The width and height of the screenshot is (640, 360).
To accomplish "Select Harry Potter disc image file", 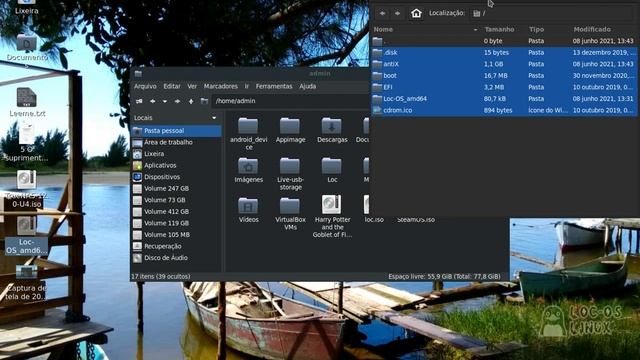I will coord(331,204).
